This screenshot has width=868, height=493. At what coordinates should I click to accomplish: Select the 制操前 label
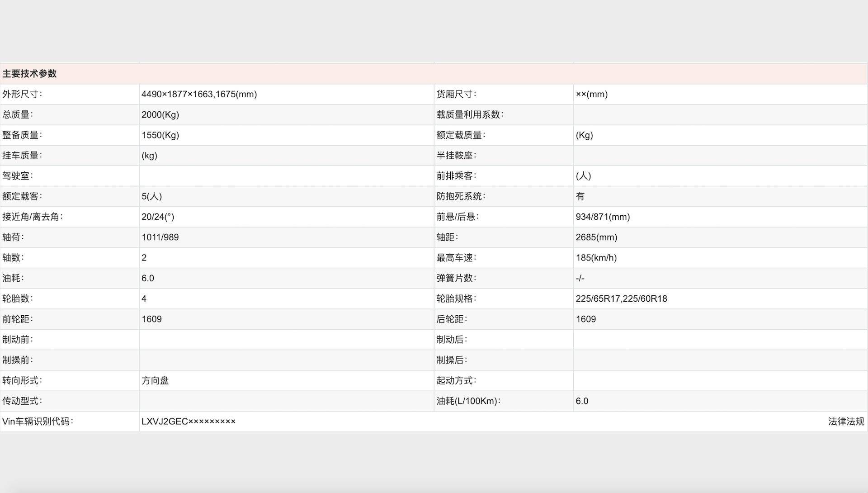tap(18, 360)
